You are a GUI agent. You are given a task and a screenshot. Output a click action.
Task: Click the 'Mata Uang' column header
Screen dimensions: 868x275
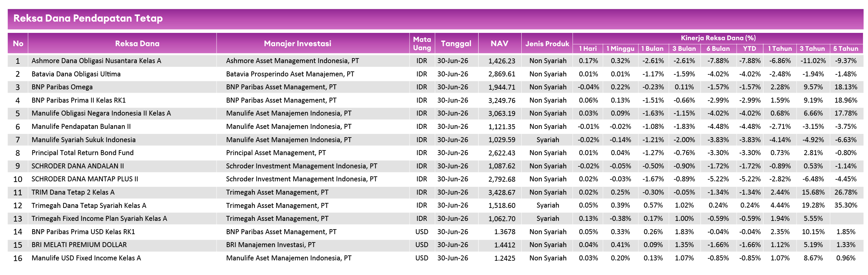(x=422, y=44)
